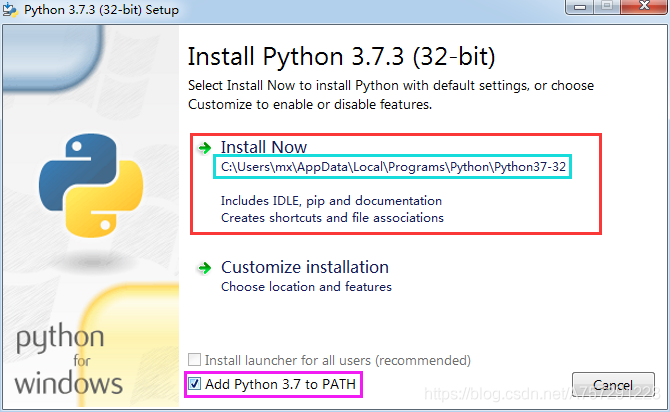Click the Python setup icon in title bar

[x=10, y=9]
